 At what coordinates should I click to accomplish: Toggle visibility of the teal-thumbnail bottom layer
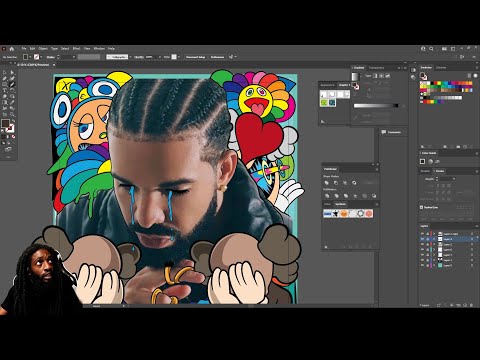[422, 265]
